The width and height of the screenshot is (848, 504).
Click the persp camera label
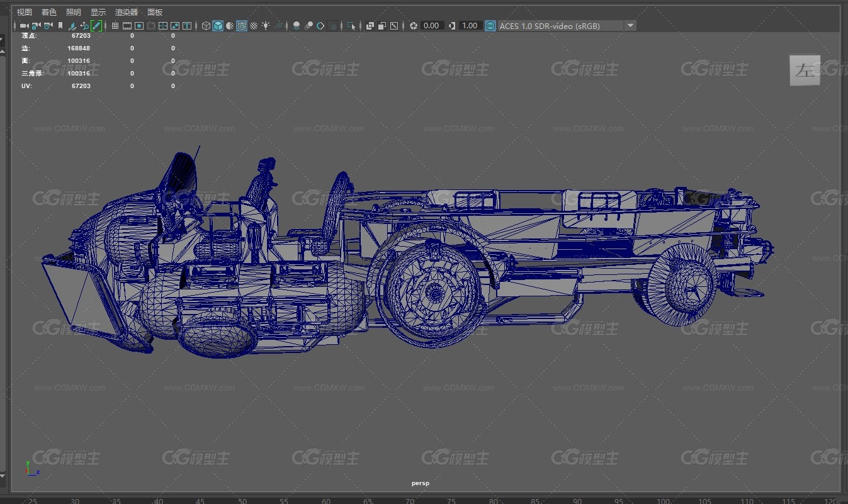pos(420,483)
